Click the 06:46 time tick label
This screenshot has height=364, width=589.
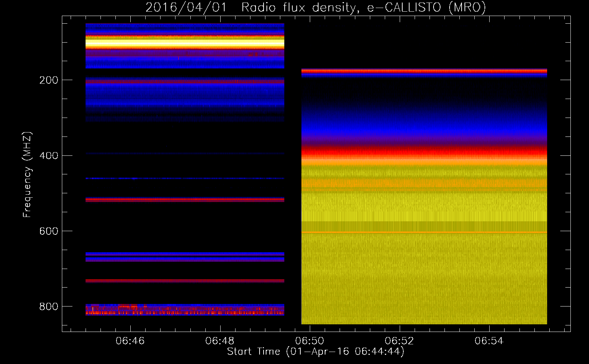pos(130,341)
